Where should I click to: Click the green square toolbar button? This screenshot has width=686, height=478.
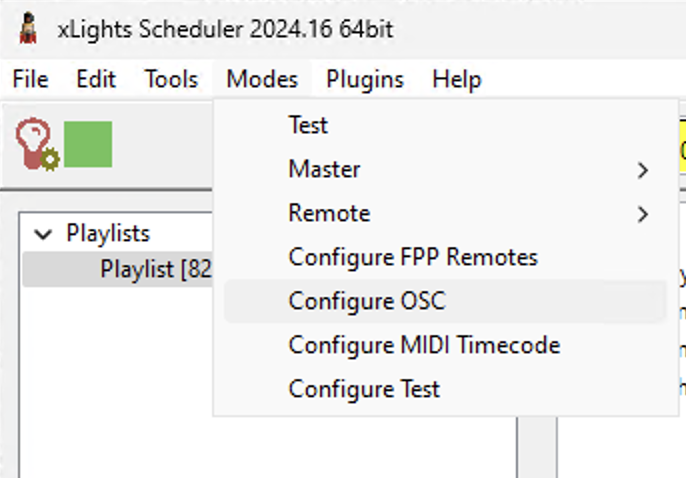(x=88, y=144)
